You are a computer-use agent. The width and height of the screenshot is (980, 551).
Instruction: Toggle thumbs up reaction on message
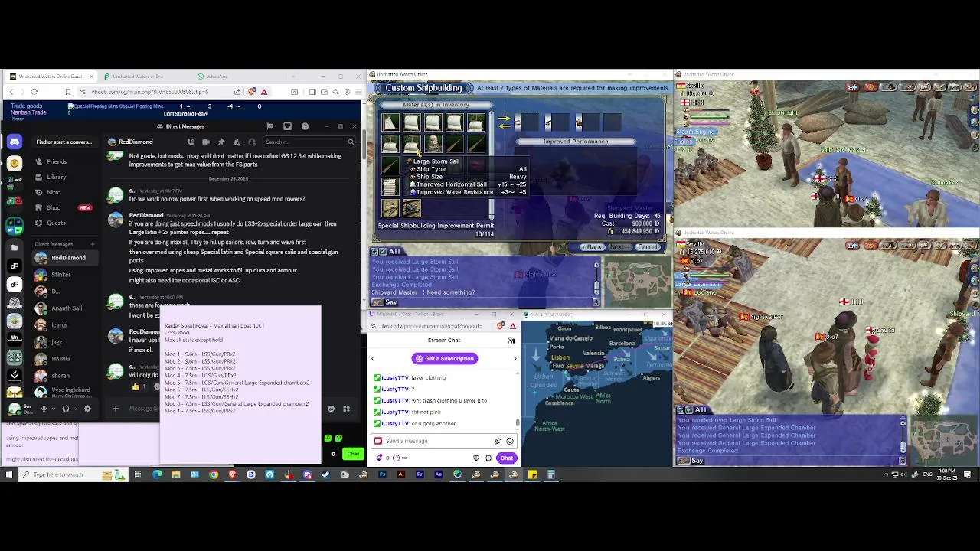[x=137, y=386]
